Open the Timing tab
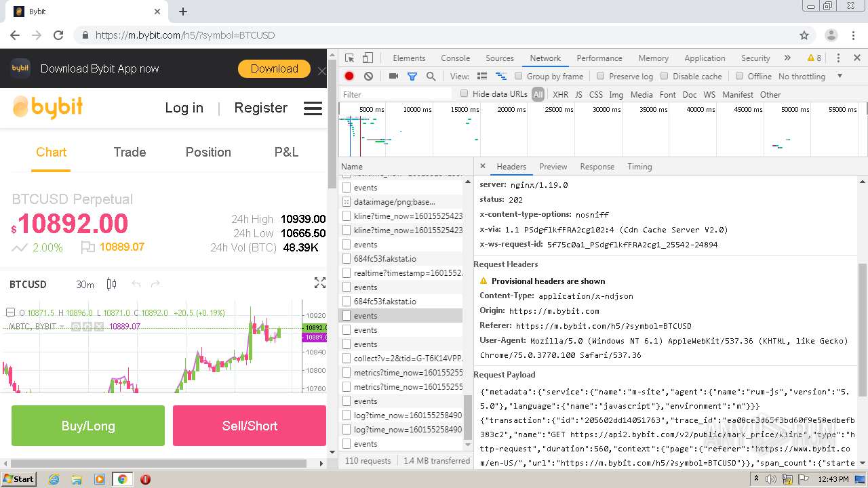This screenshot has width=868, height=488. [x=639, y=167]
